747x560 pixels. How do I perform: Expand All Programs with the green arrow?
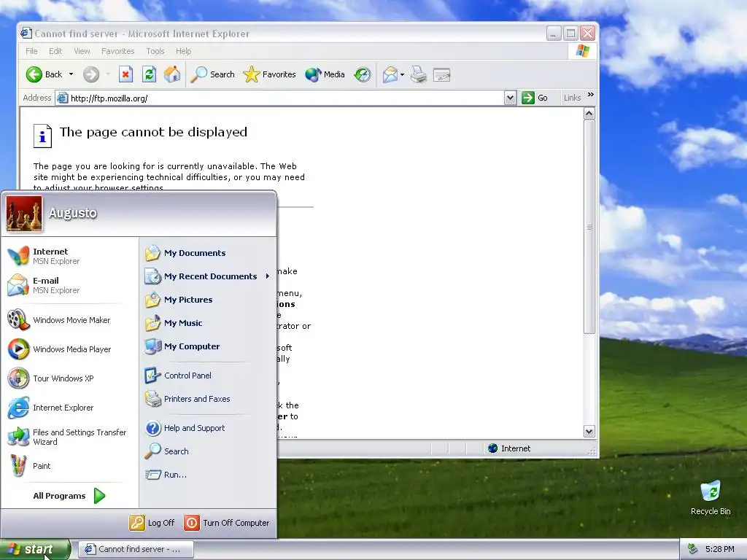(69, 496)
